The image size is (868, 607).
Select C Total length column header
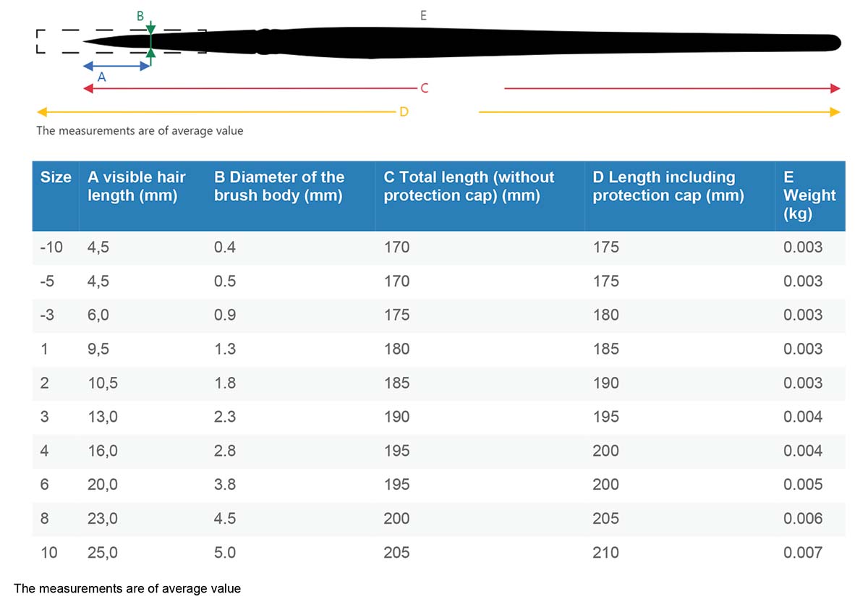pyautogui.click(x=469, y=186)
